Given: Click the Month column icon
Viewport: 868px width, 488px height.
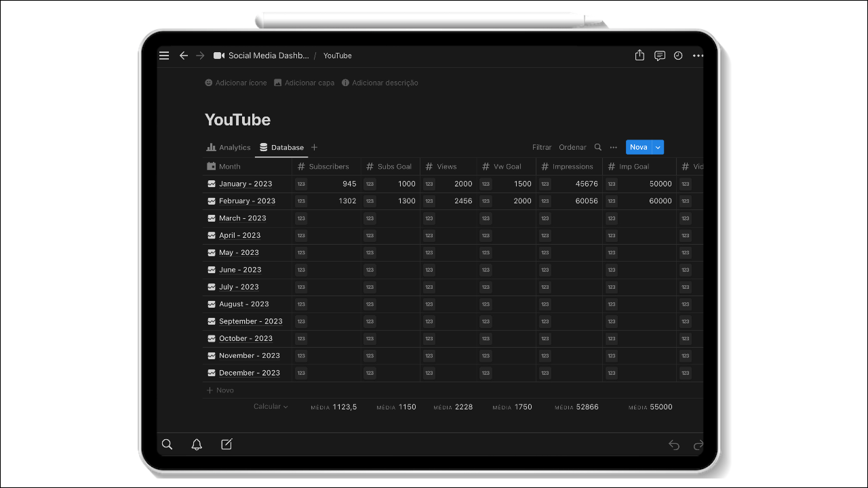Looking at the screenshot, I should [212, 166].
